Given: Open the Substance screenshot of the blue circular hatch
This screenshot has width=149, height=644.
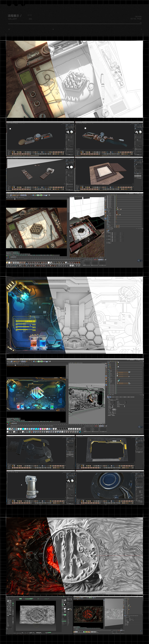Looking at the screenshot, I should [x=110, y=488].
